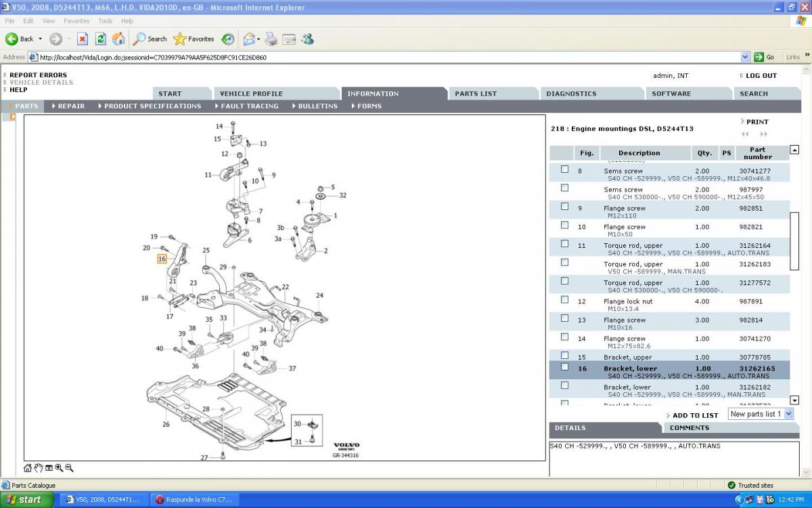Click the parts list scroll down arrow
The image size is (812, 508).
coord(794,400)
